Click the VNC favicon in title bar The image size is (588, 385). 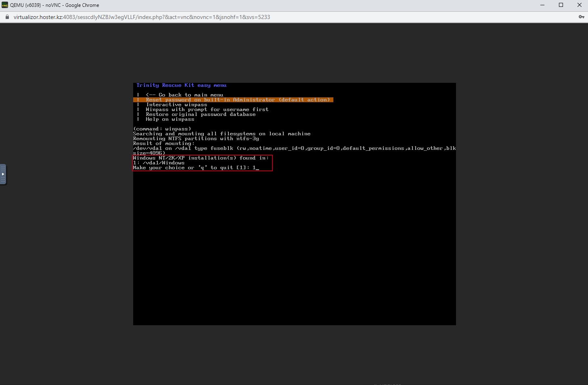5,5
